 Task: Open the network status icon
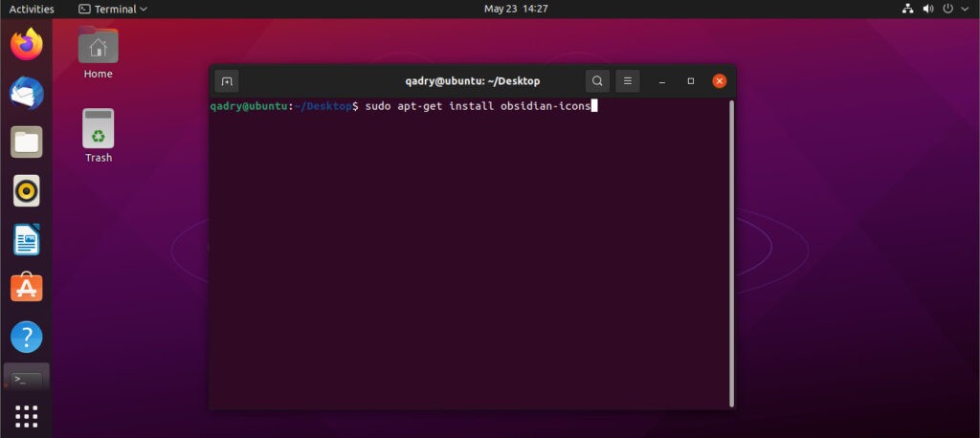coord(907,9)
